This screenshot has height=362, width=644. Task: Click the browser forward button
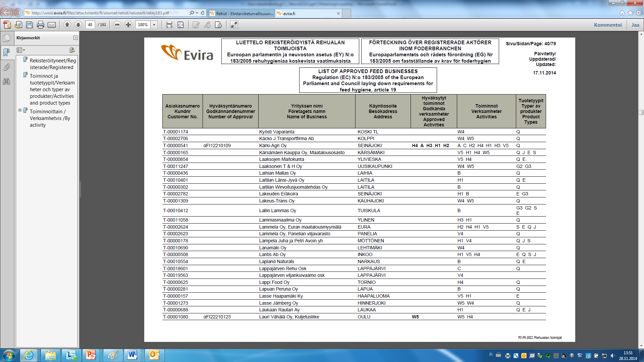(x=18, y=13)
